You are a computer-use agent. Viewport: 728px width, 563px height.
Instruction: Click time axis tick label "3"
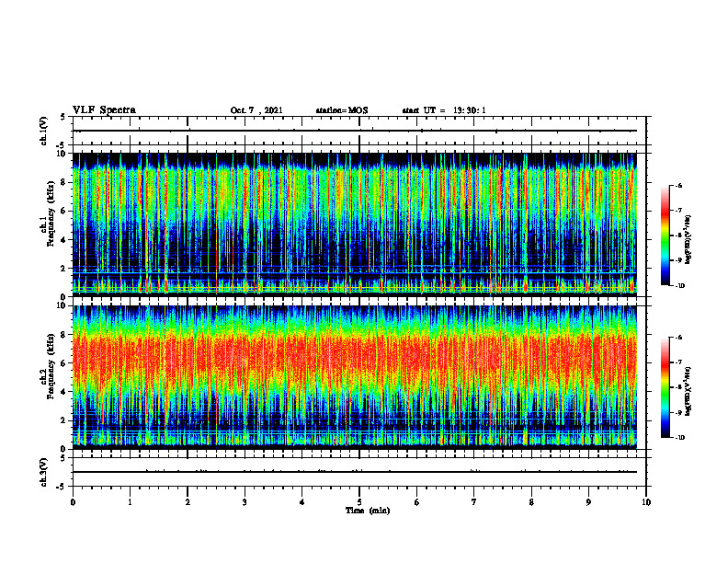245,502
